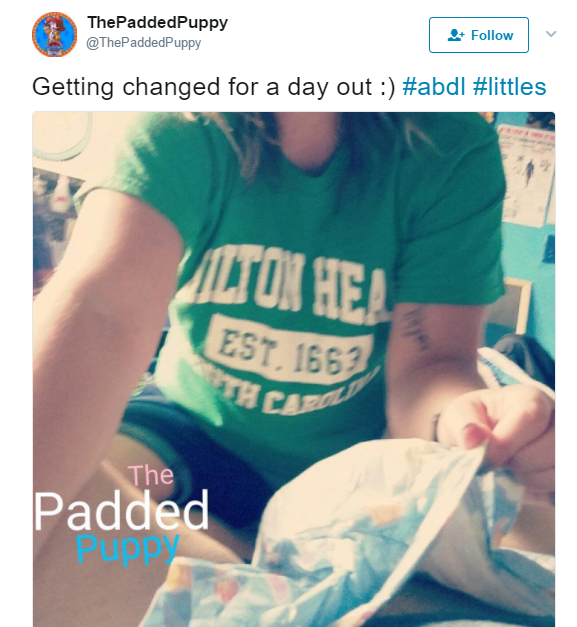577x627 pixels.
Task: Visit the @ThePaddedPuppy handle link
Action: (144, 43)
